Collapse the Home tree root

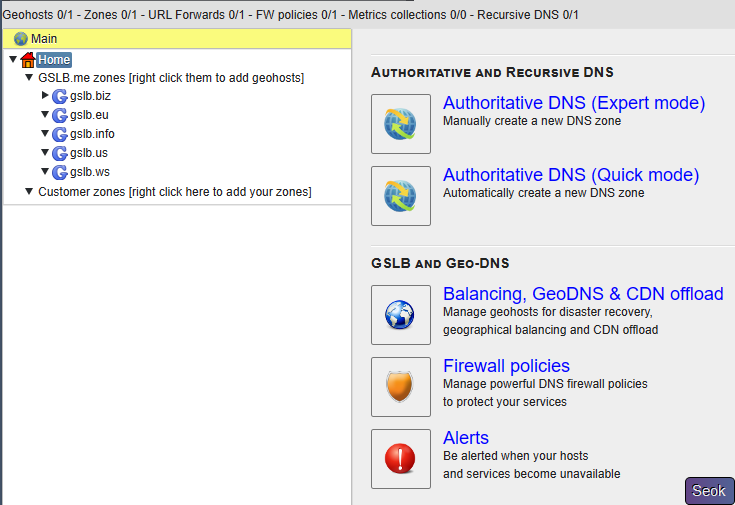pos(12,59)
